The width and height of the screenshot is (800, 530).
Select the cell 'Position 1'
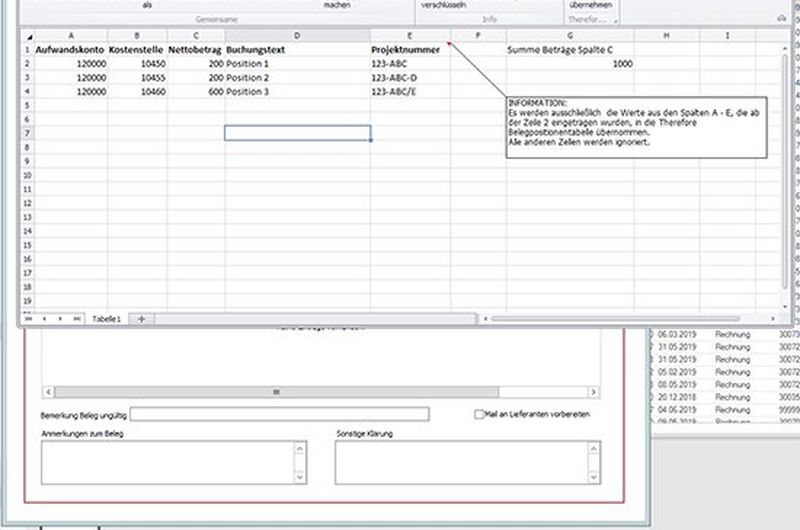pyautogui.click(x=297, y=64)
